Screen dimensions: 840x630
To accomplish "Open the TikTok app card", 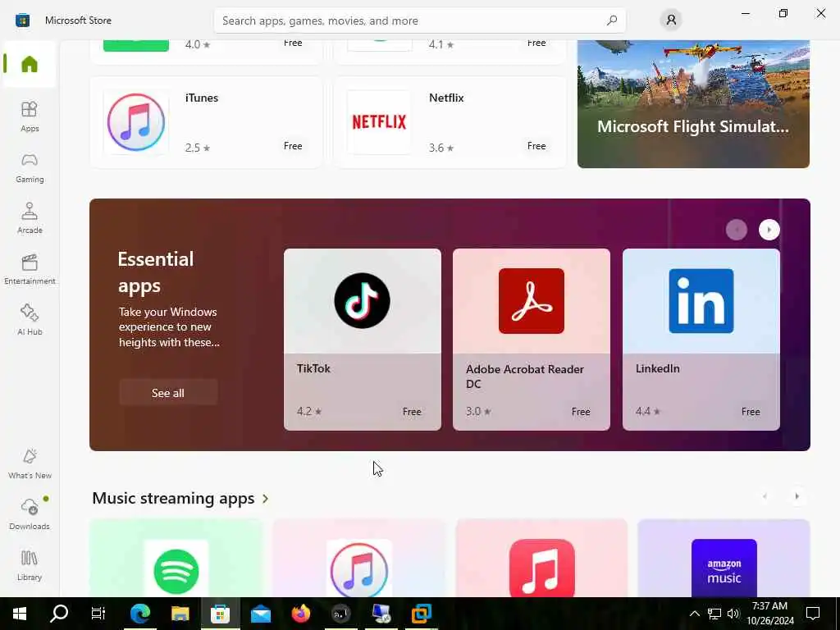I will click(362, 339).
